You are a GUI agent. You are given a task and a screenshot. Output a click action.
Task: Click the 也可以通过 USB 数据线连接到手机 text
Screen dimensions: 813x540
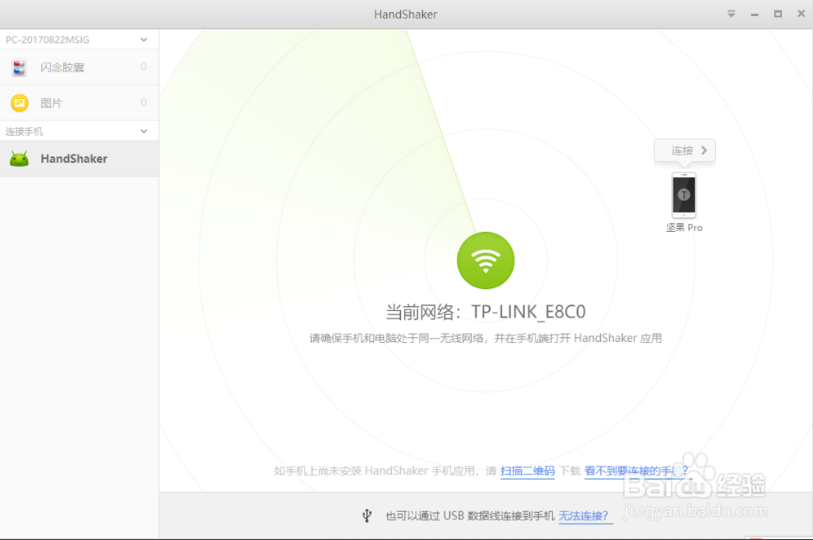[470, 516]
